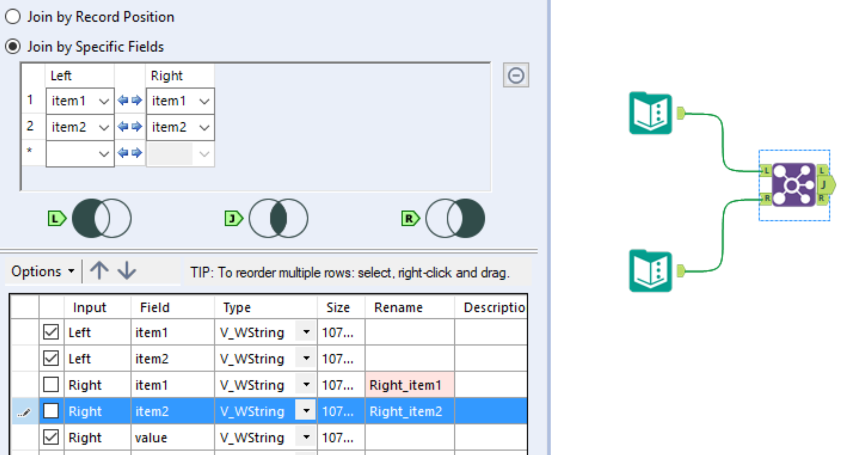
Task: Click the Right_item1 rename cell
Action: 407,385
